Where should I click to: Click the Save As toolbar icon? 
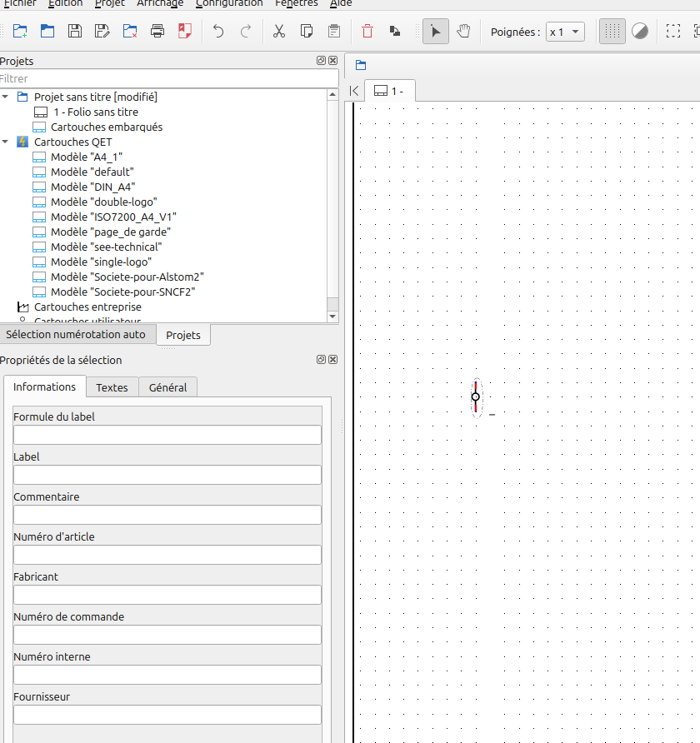[x=102, y=32]
